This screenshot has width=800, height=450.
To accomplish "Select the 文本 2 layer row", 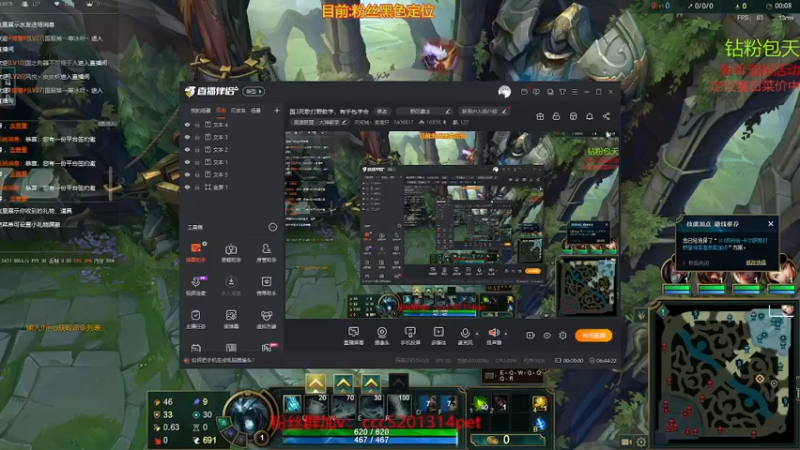I will pos(232,149).
